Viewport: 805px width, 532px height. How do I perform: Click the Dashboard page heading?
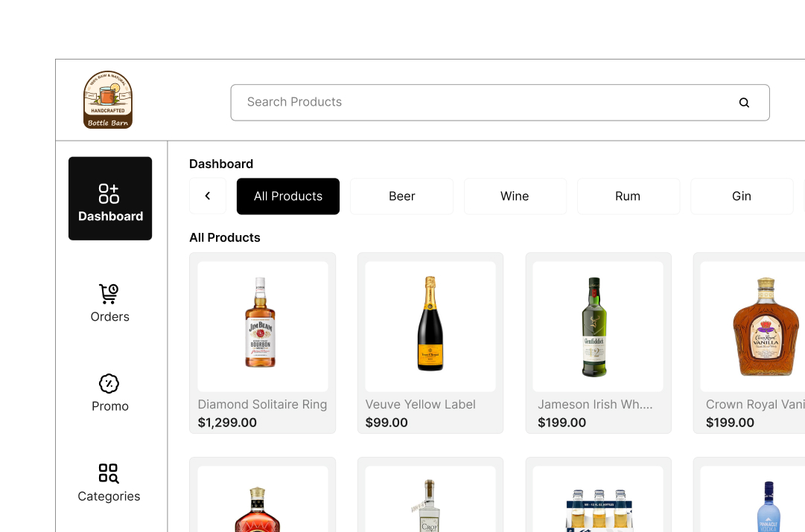click(221, 164)
